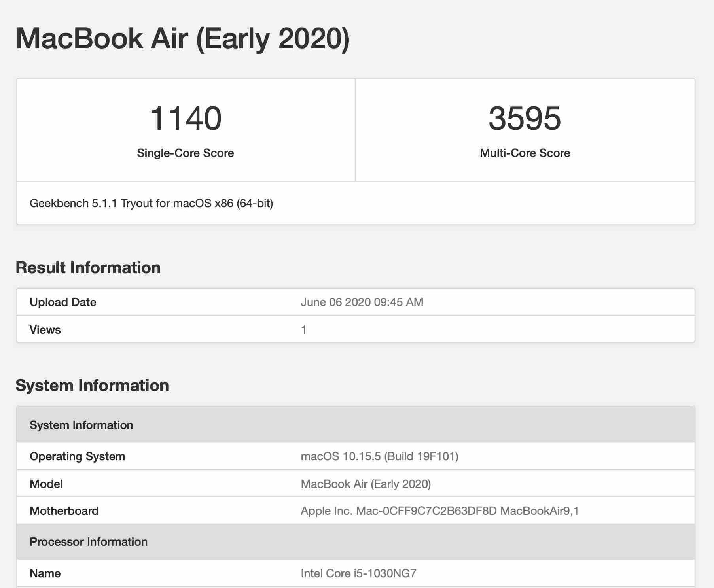Click the gray System Information table header
The height and width of the screenshot is (588, 714).
pos(81,425)
